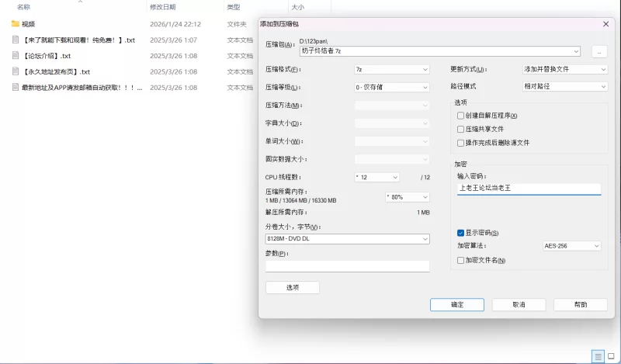Click the 取消 button
The height and width of the screenshot is (364, 621).
519,304
